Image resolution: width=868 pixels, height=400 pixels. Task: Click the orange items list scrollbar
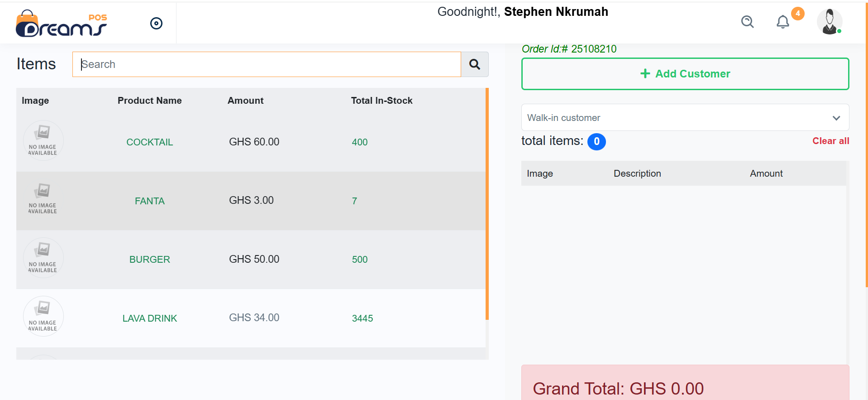tap(487, 204)
